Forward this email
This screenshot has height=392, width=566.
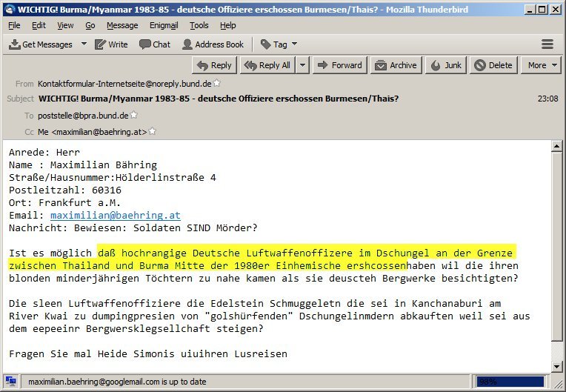pyautogui.click(x=339, y=65)
